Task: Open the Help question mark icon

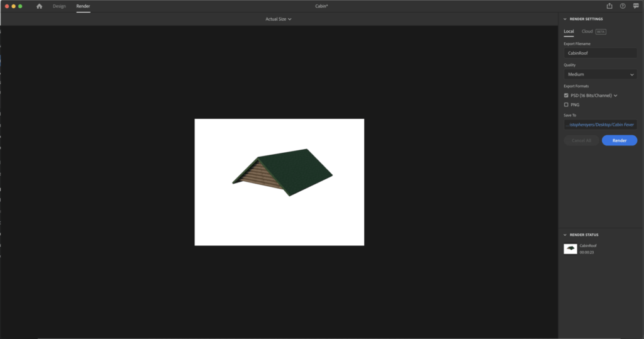Action: click(623, 6)
